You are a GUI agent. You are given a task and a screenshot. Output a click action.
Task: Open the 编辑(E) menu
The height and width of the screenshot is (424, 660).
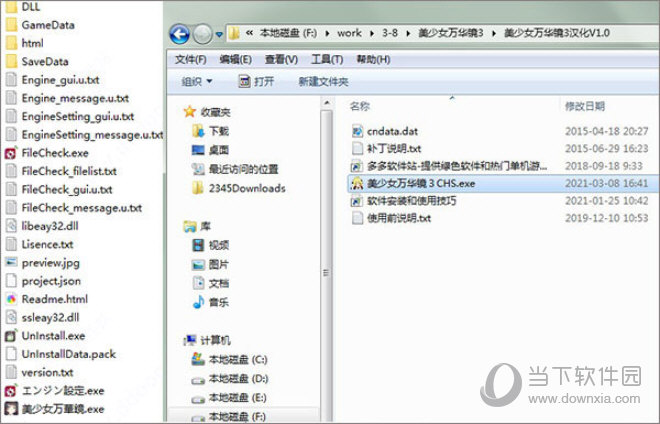coord(236,59)
